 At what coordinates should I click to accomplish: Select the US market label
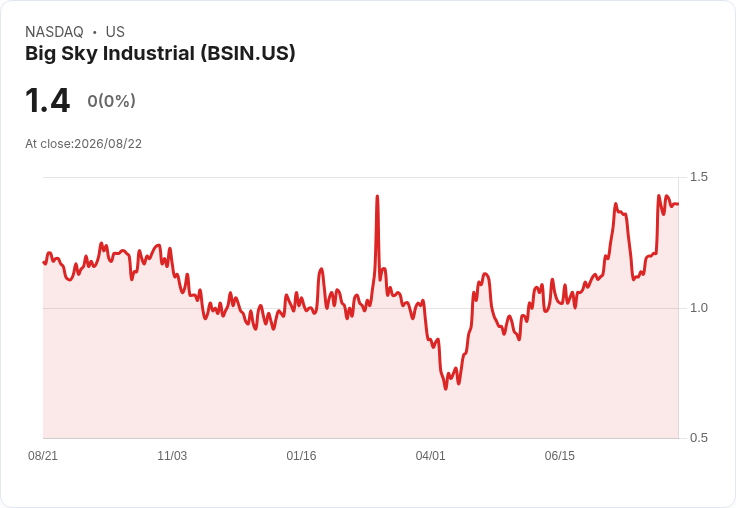[115, 32]
